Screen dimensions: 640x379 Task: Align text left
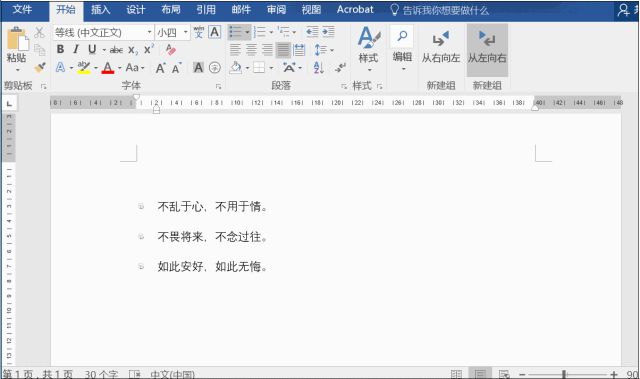point(235,50)
